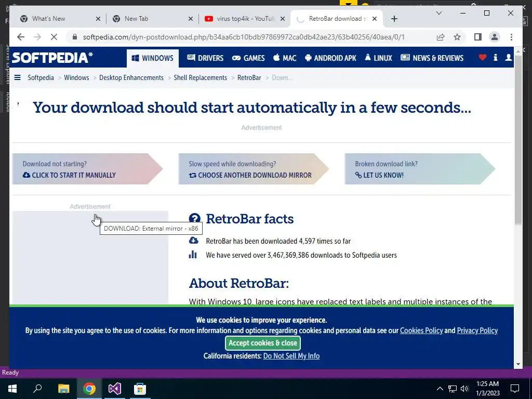The width and height of the screenshot is (532, 399).
Task: Click the page vertical scrollbar thumb
Action: pyautogui.click(x=518, y=139)
